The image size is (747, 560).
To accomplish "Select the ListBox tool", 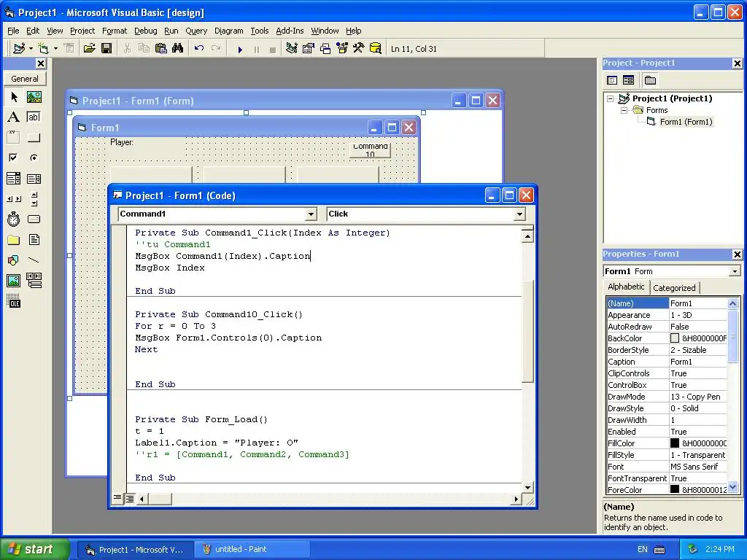I will (34, 179).
